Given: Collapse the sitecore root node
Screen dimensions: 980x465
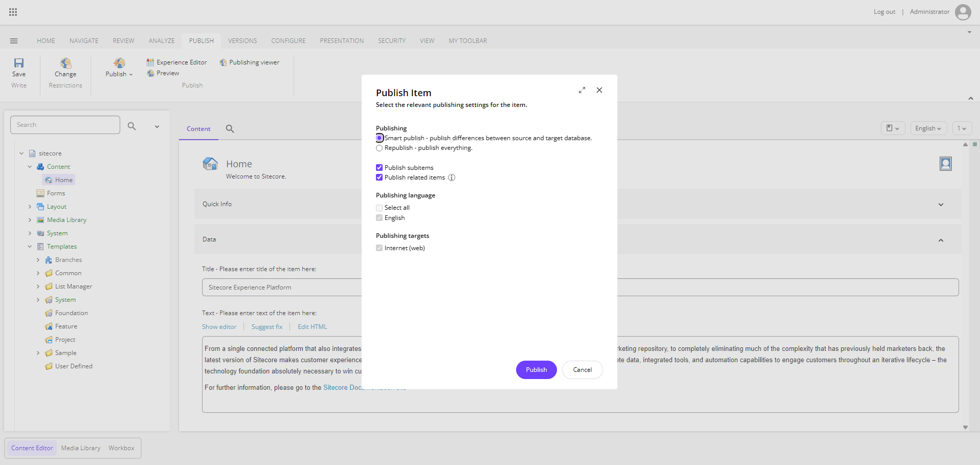Looking at the screenshot, I should point(21,153).
